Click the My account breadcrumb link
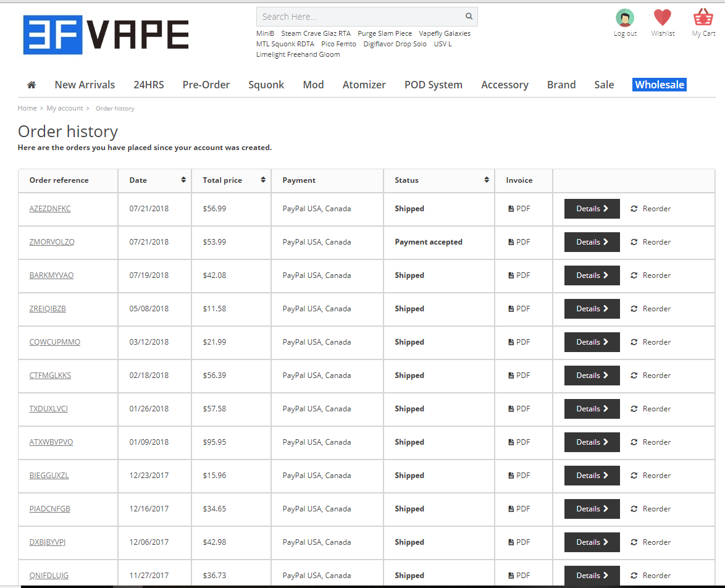The width and height of the screenshot is (725, 588). click(x=65, y=108)
